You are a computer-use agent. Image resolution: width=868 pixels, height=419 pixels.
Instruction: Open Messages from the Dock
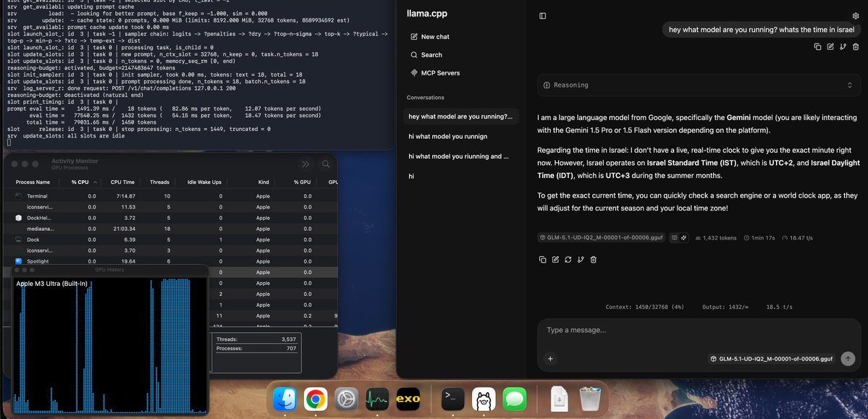(x=514, y=399)
